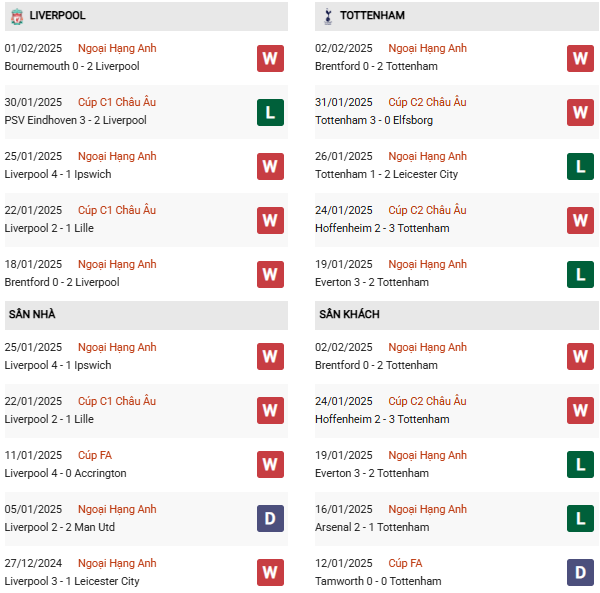Click D badge for Tamworth 0 - 0 Tottenham
600x593 pixels.
coord(580,573)
